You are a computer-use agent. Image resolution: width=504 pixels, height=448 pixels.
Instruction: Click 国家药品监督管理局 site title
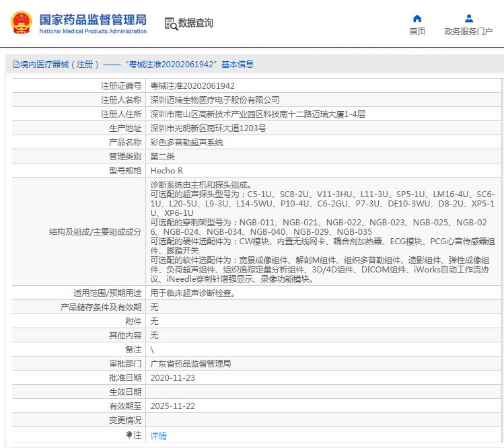pyautogui.click(x=93, y=20)
